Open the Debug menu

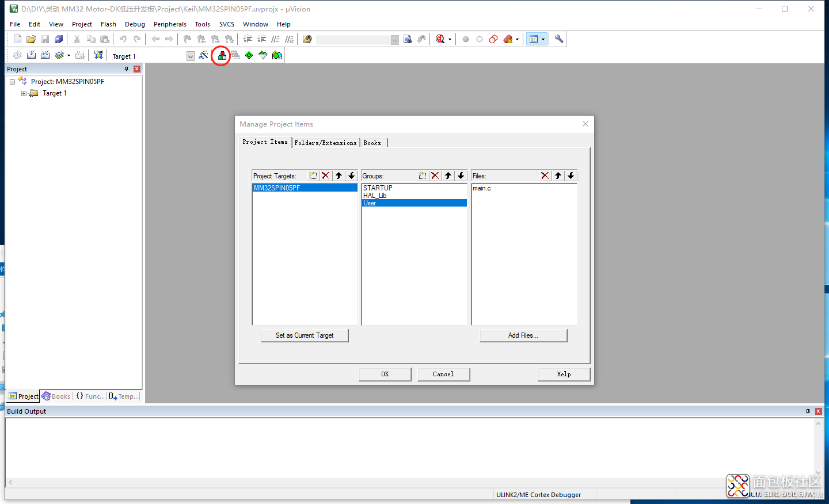(135, 24)
